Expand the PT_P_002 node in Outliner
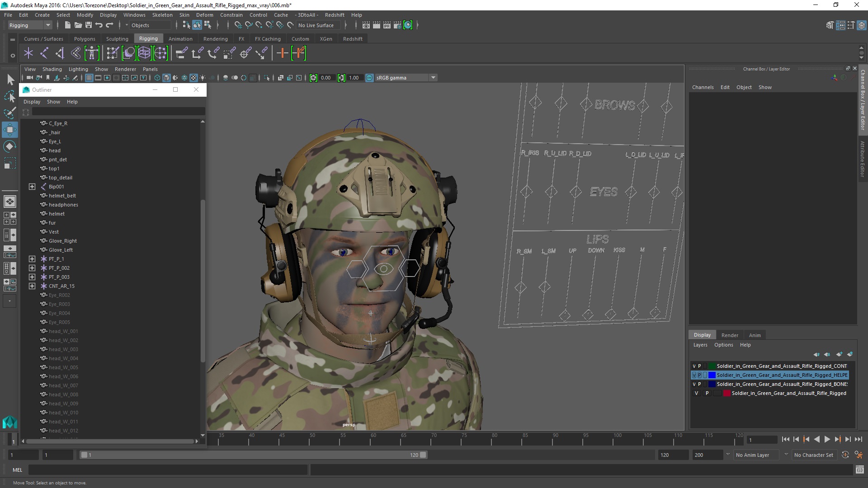 pos(32,268)
